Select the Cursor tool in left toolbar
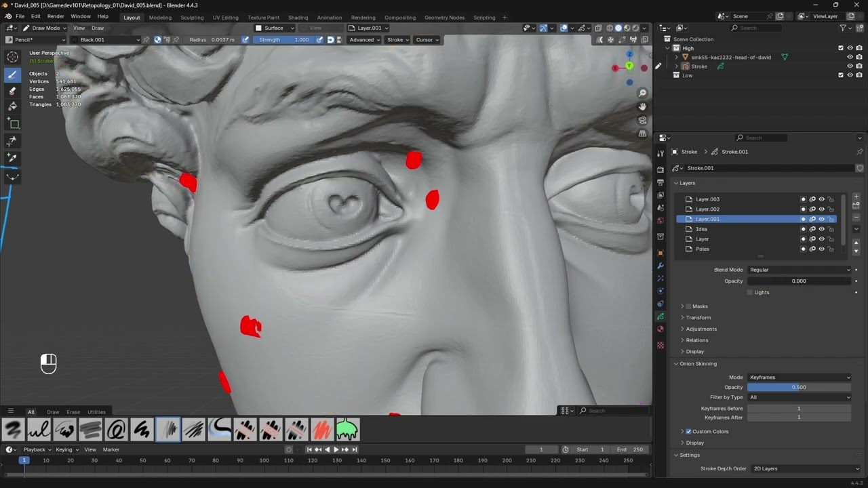This screenshot has width=868, height=488. tap(12, 57)
